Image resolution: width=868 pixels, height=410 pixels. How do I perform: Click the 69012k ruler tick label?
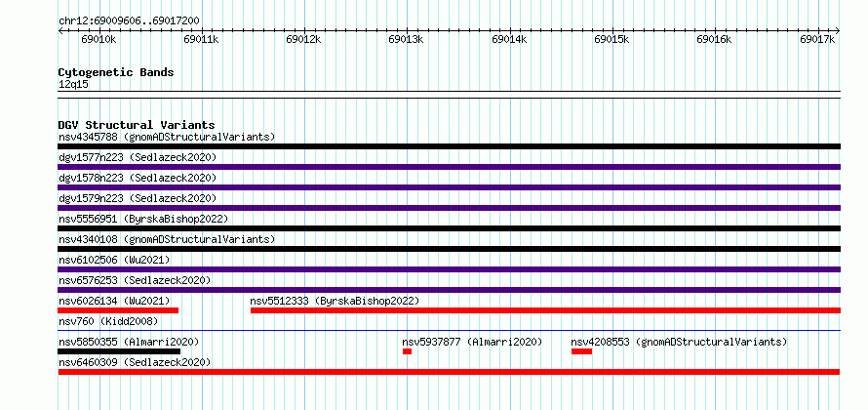click(x=304, y=39)
